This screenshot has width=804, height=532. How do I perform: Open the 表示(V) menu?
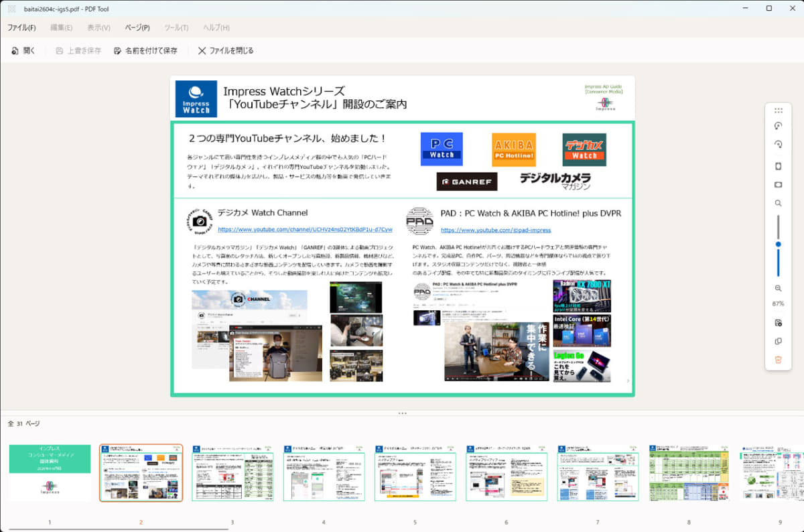(98, 27)
